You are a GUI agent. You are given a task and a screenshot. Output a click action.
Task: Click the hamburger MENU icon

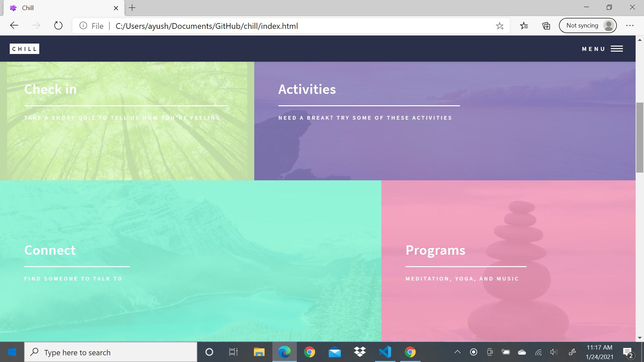616,49
